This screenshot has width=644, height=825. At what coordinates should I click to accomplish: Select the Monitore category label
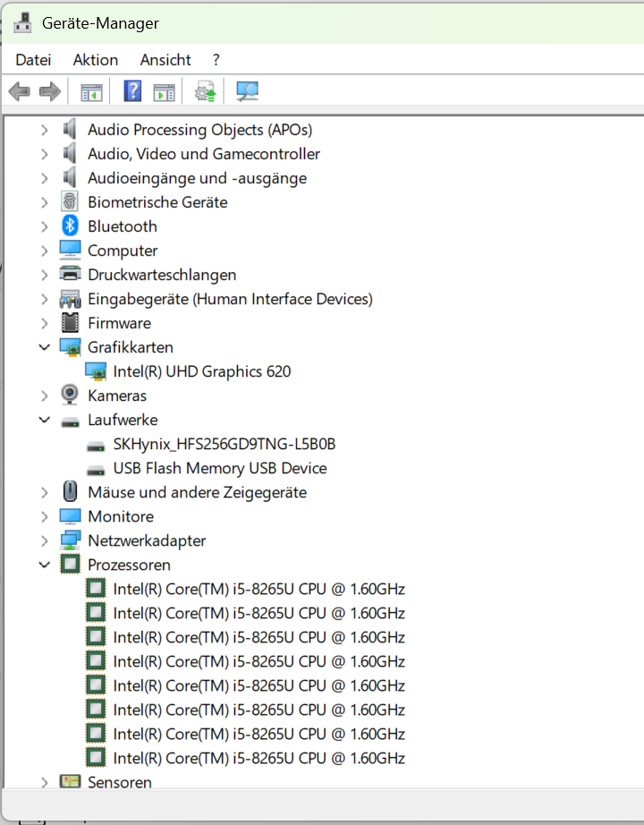tap(121, 517)
